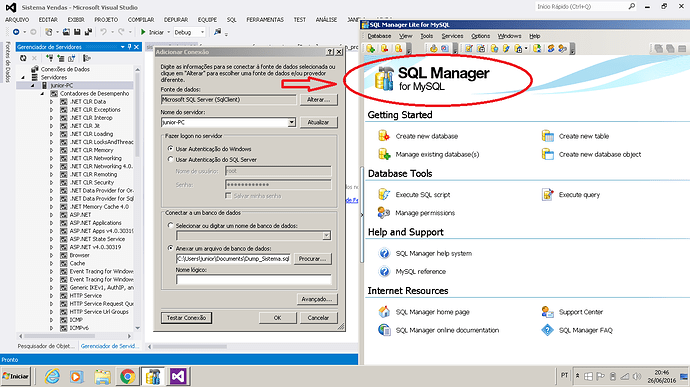690x387 pixels.
Task: Open the Execute SQL script icon
Action: 384,194
